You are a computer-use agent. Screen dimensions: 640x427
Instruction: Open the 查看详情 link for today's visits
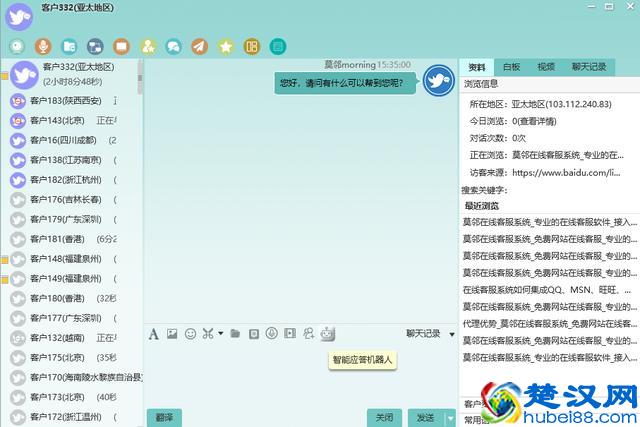pyautogui.click(x=536, y=121)
